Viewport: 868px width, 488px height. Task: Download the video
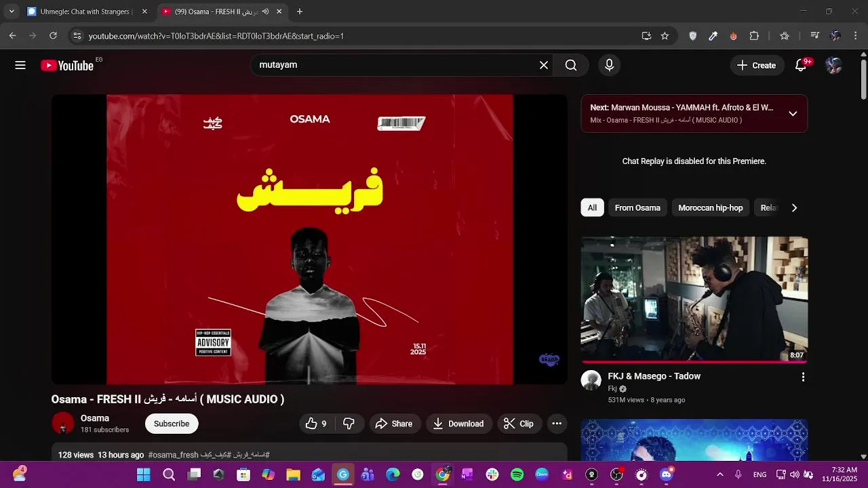tap(458, 424)
